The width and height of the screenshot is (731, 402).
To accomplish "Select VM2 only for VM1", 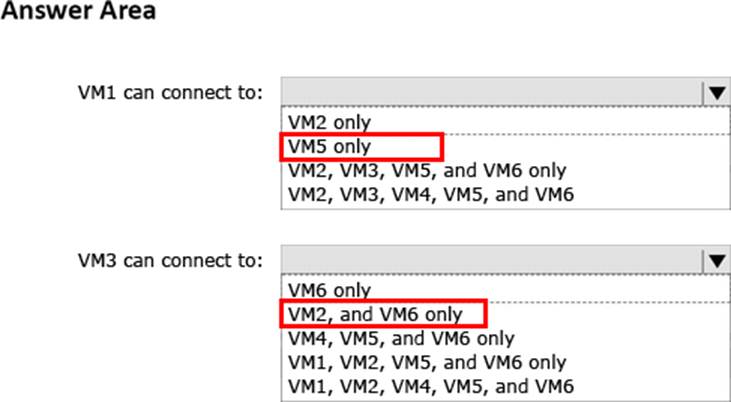I will point(329,123).
